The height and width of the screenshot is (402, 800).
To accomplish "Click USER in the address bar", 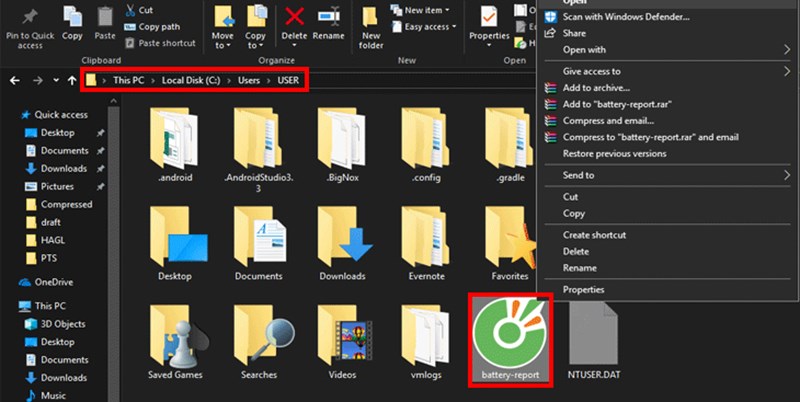I will click(288, 80).
